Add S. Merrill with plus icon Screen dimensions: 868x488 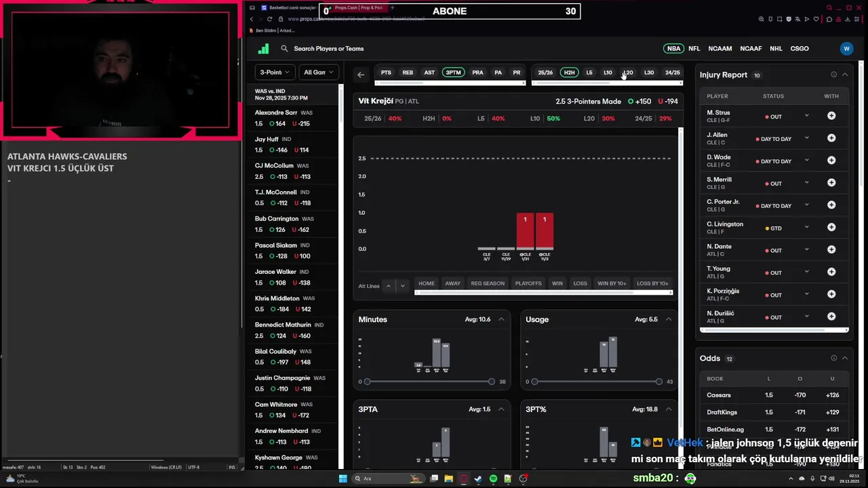coord(831,183)
